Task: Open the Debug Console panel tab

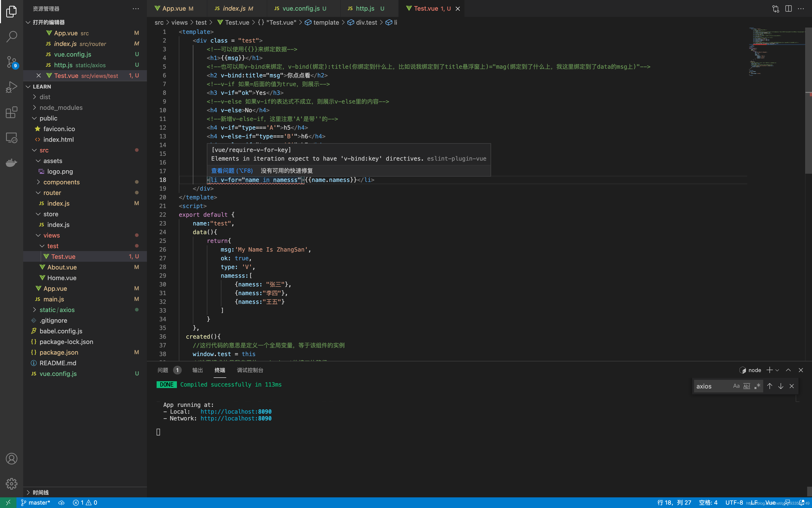Action: pos(250,370)
